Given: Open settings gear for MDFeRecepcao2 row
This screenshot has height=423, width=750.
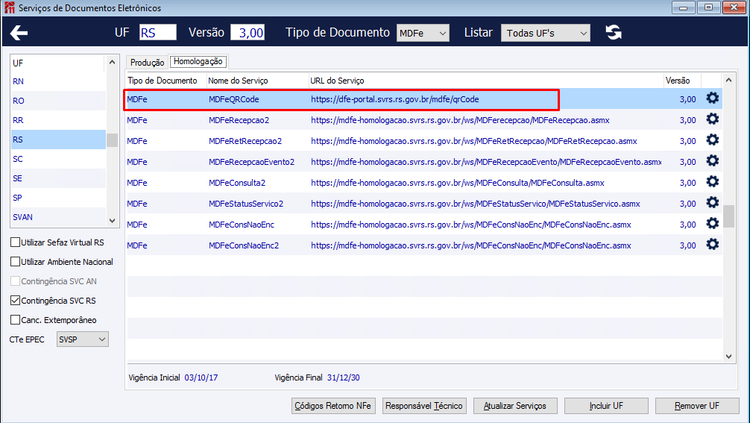Looking at the screenshot, I should pyautogui.click(x=712, y=119).
